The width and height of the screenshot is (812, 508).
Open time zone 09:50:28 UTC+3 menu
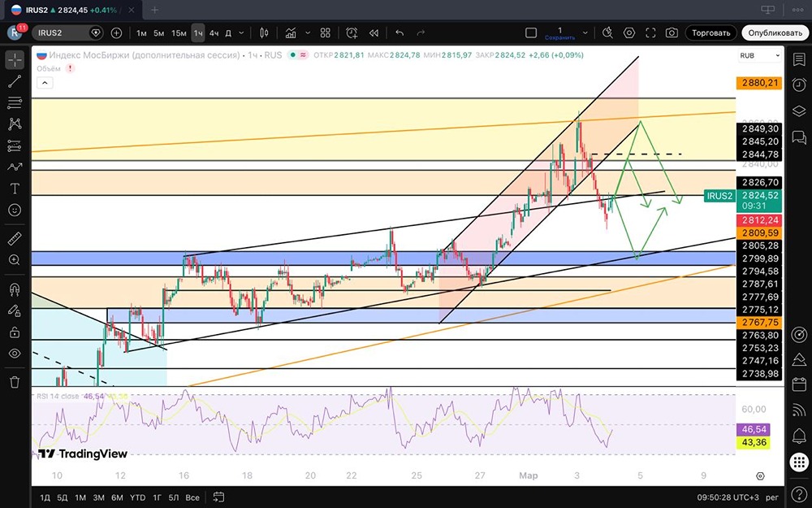730,497
